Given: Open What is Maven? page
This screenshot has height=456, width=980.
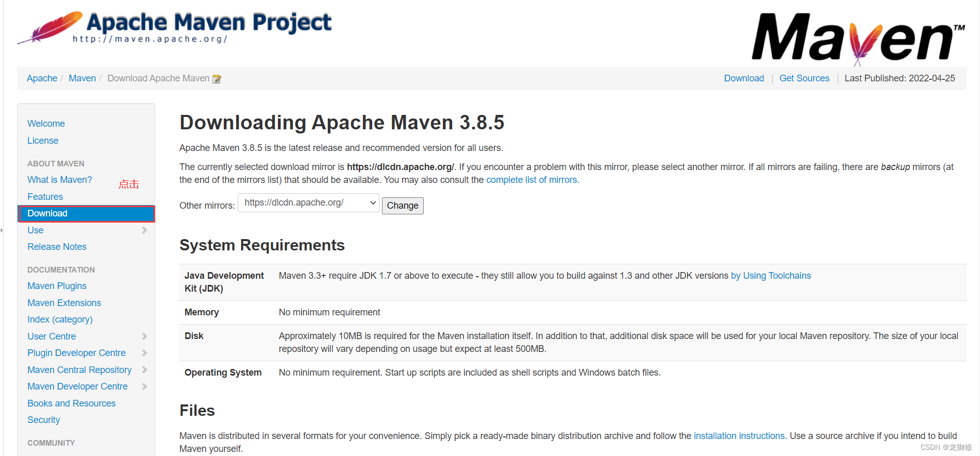Looking at the screenshot, I should coord(60,180).
